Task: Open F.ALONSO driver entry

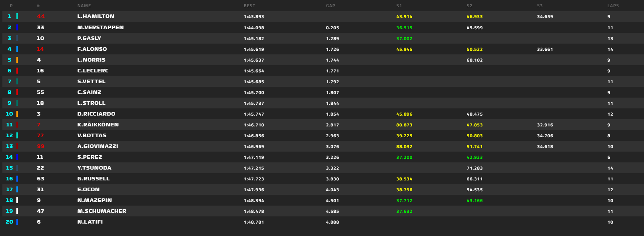Action: click(92, 49)
